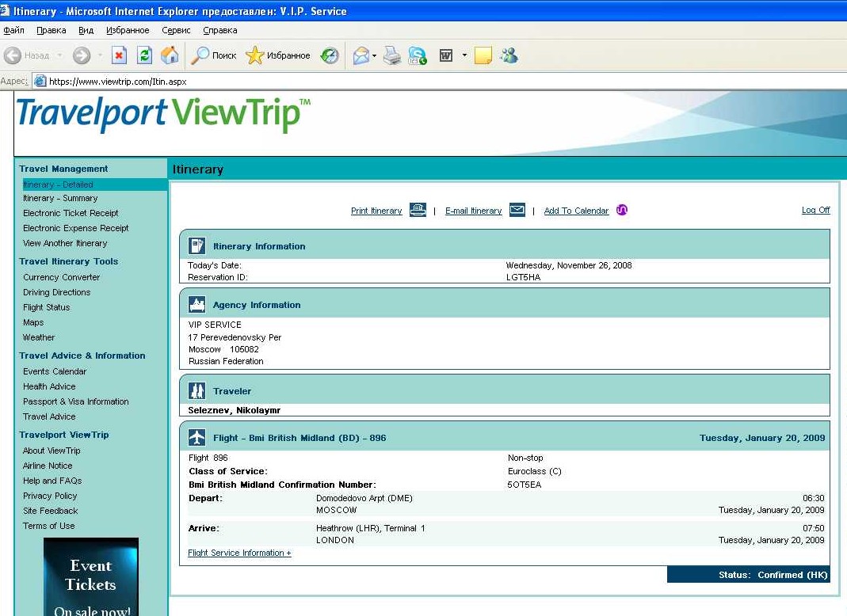Open Site Feedback link
Screen dimensions: 847x616
50,511
